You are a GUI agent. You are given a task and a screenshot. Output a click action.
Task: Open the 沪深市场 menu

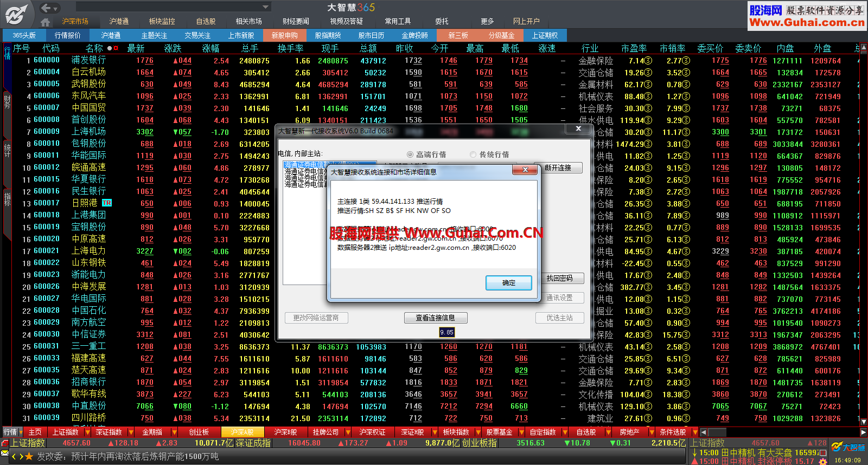(75, 21)
